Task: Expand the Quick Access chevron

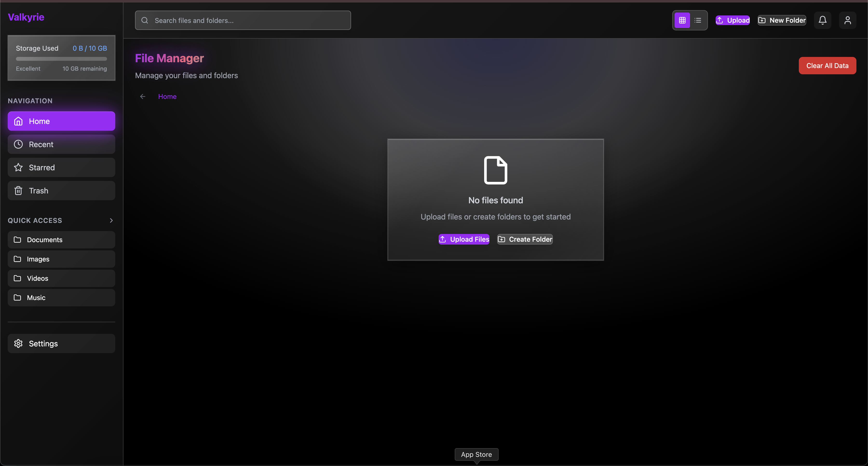Action: [x=111, y=220]
